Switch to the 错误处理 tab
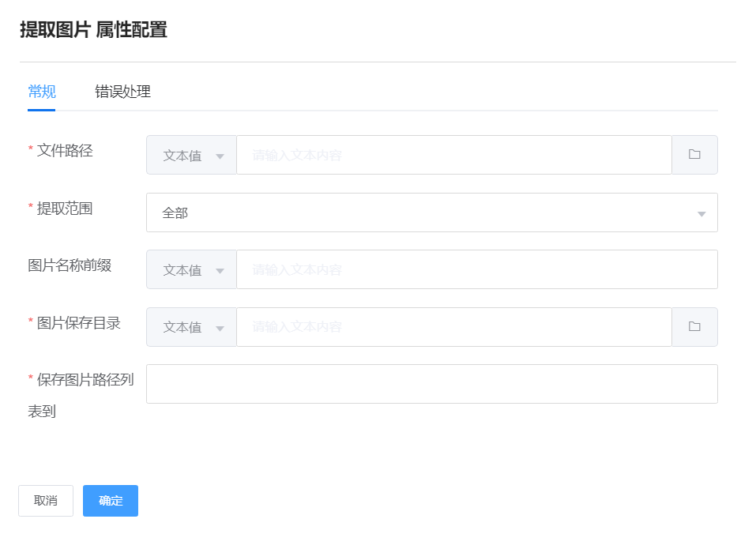Image resolution: width=756 pixels, height=534 pixels. pos(122,92)
